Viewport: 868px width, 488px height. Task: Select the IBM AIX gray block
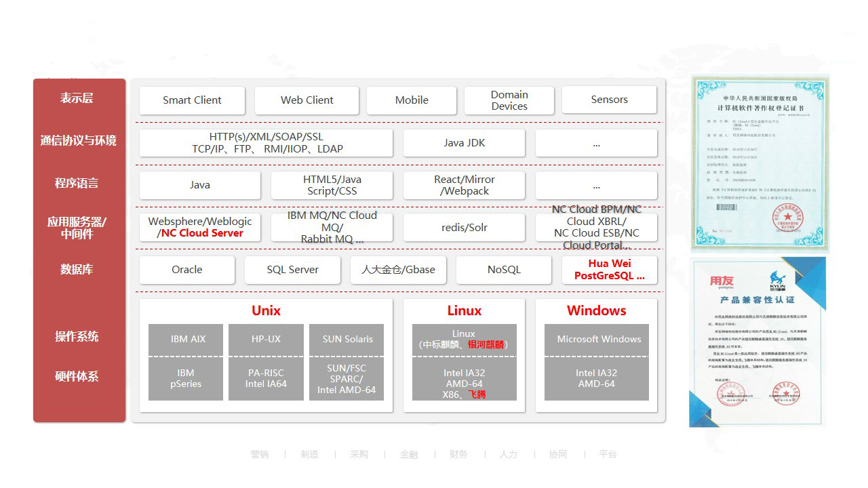[188, 340]
